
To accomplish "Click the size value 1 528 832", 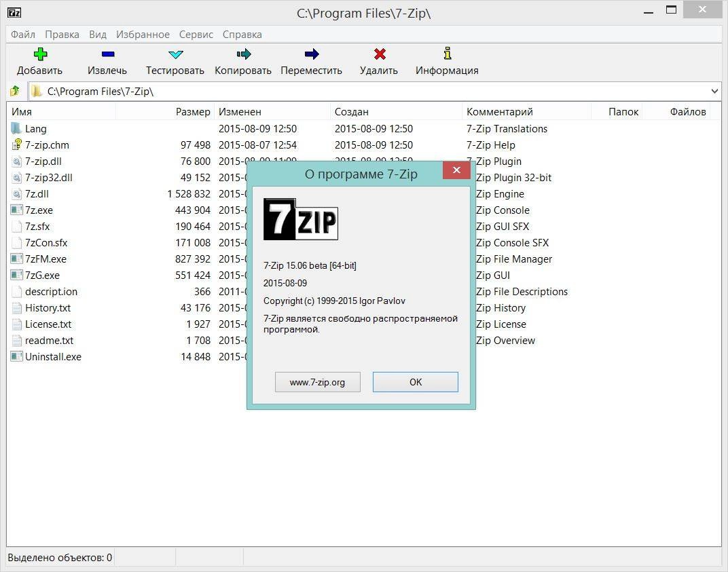I will pyautogui.click(x=189, y=194).
